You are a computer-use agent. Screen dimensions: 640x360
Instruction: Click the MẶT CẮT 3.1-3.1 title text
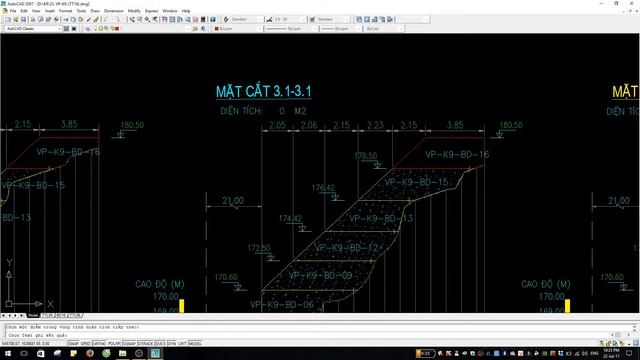pyautogui.click(x=264, y=91)
